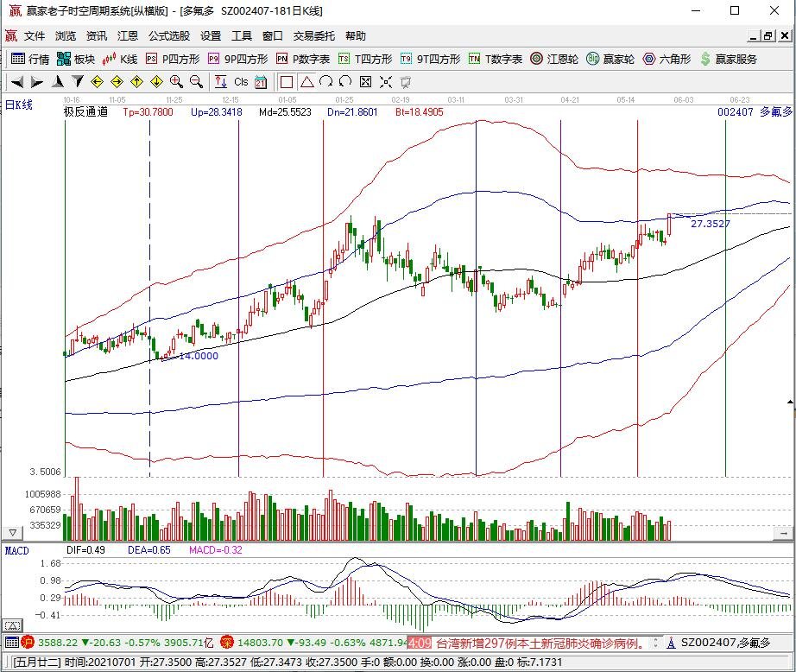Click the mountain icon button below MACD

point(13,625)
